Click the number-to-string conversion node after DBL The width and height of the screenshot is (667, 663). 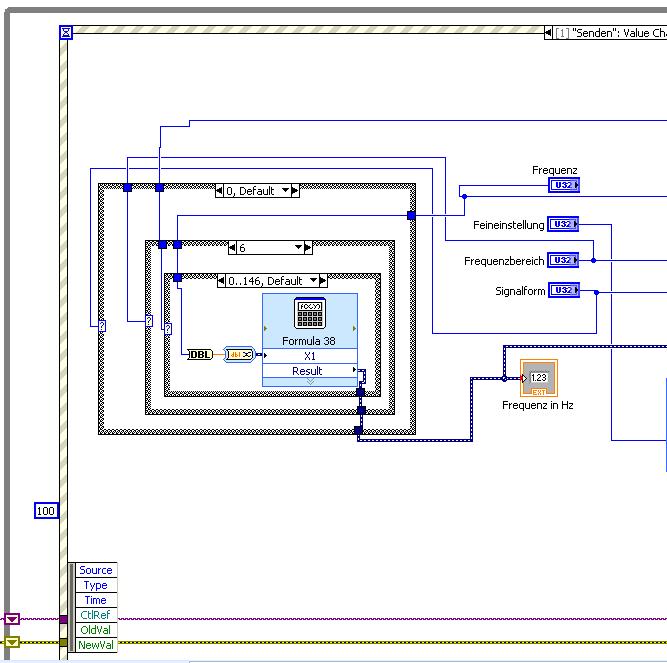(x=239, y=354)
